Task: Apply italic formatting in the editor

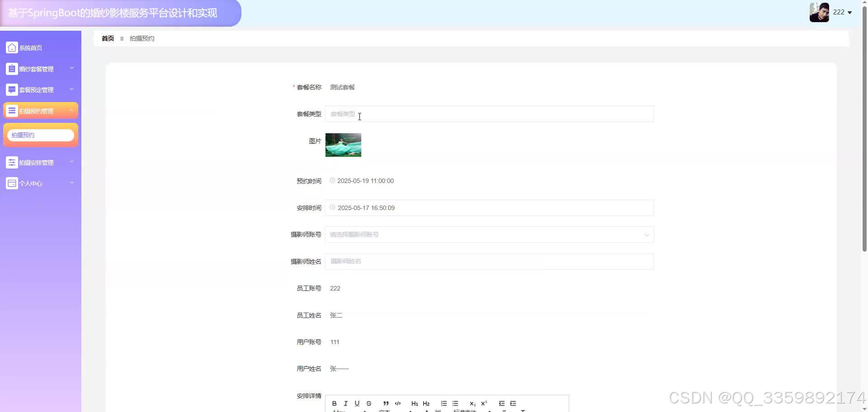Action: point(345,403)
